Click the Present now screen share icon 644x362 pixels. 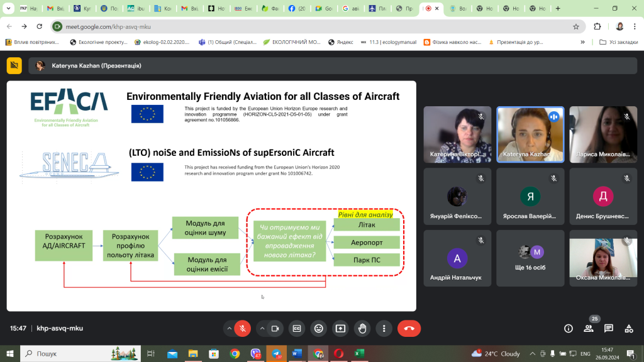click(340, 328)
